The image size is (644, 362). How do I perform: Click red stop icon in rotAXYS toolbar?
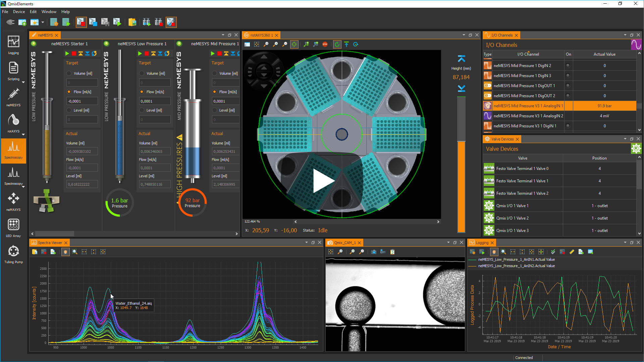[325, 44]
